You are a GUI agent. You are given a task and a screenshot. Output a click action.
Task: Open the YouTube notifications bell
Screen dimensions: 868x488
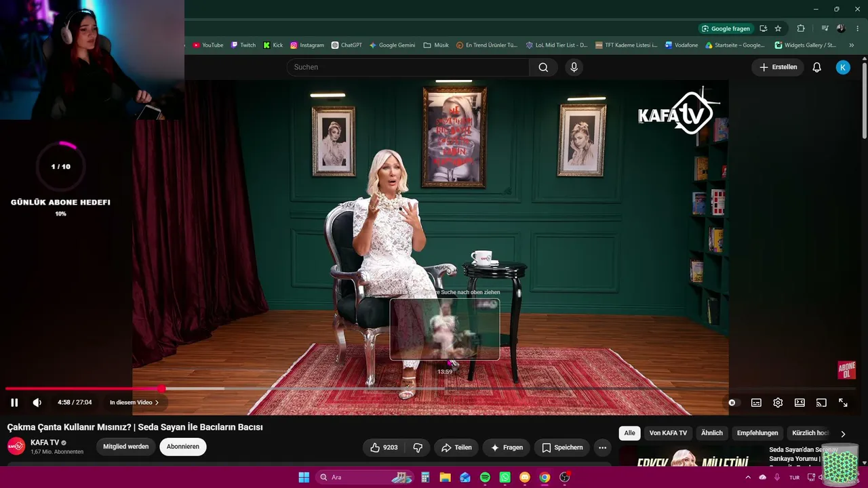[817, 67]
